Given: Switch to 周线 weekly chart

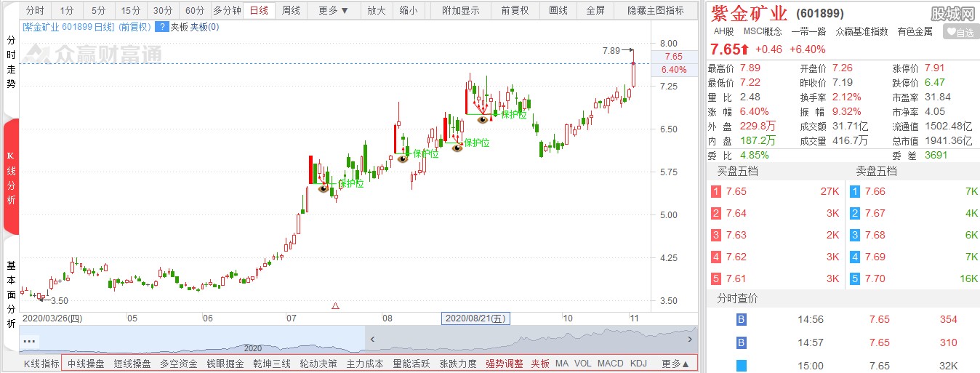Looking at the screenshot, I should (x=292, y=11).
